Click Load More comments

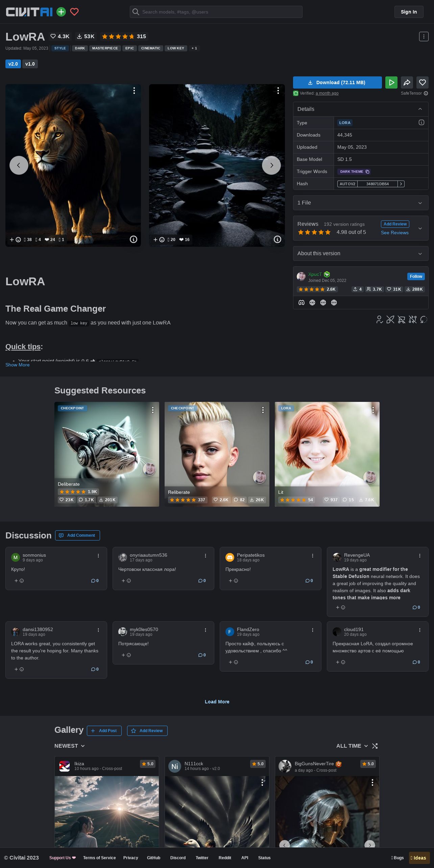(217, 702)
